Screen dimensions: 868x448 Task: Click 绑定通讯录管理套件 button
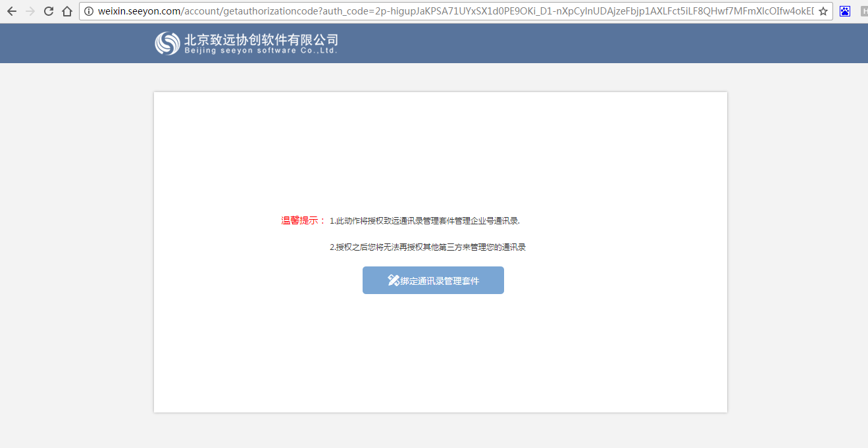pos(433,280)
